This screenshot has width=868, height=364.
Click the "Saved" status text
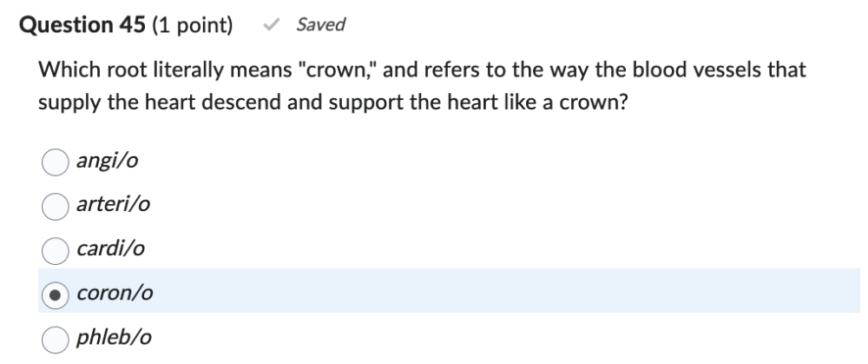[x=320, y=25]
